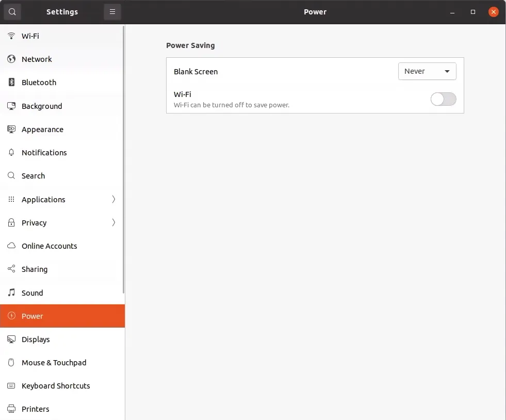Minimize the Settings window
Viewport: 506px width, 420px height.
pos(452,12)
